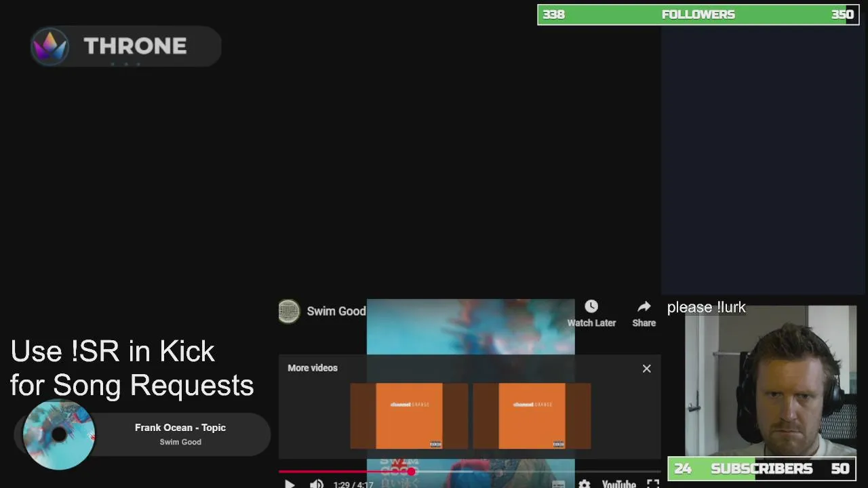The image size is (868, 488).
Task: Open the second channel ORANGE video thumbnail
Action: click(x=532, y=416)
